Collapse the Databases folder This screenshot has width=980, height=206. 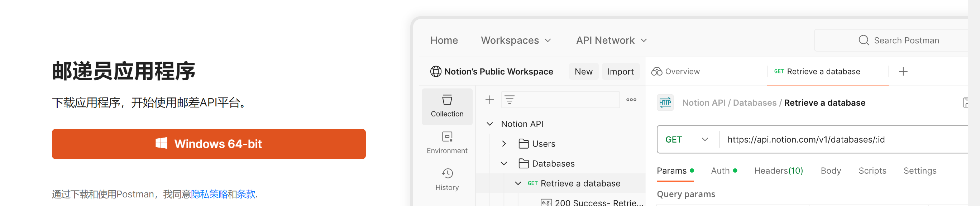pyautogui.click(x=504, y=163)
